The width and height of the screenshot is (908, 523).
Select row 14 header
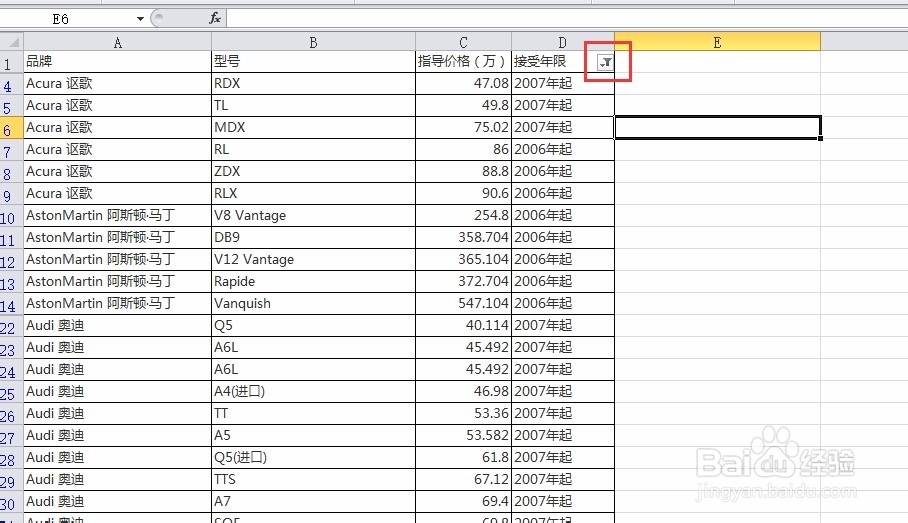tap(12, 304)
